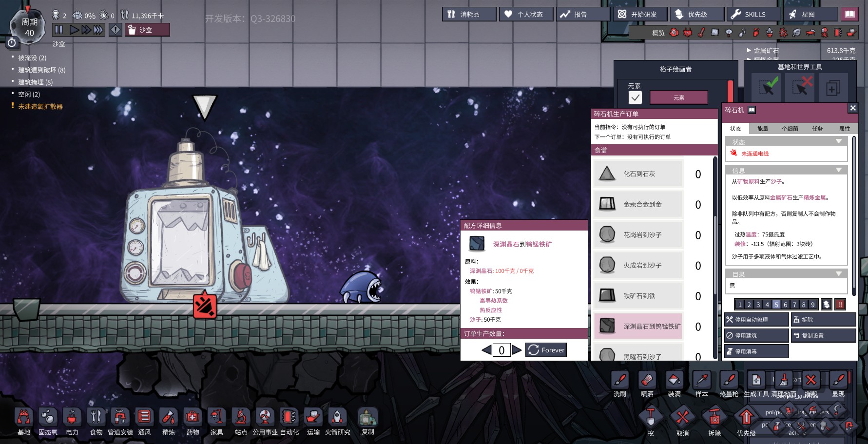Switch to the 个细菌 tab
The width and height of the screenshot is (868, 444).
(x=790, y=129)
